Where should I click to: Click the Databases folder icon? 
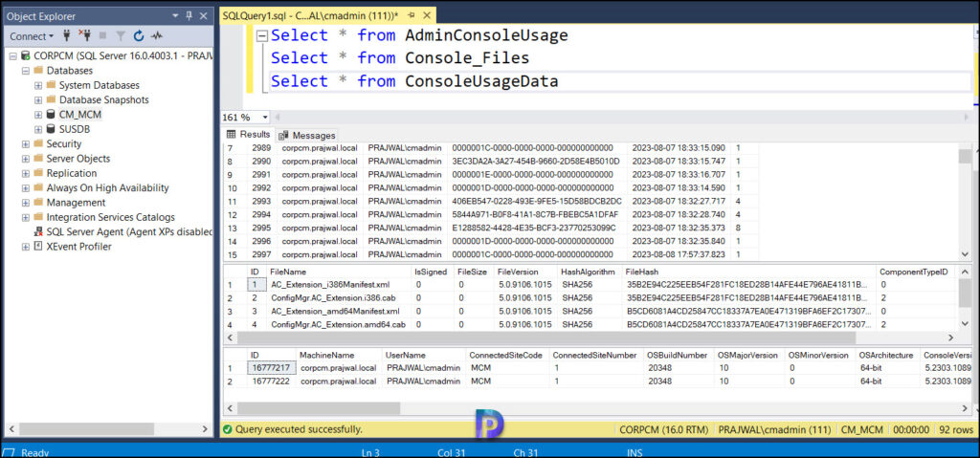pyautogui.click(x=37, y=71)
